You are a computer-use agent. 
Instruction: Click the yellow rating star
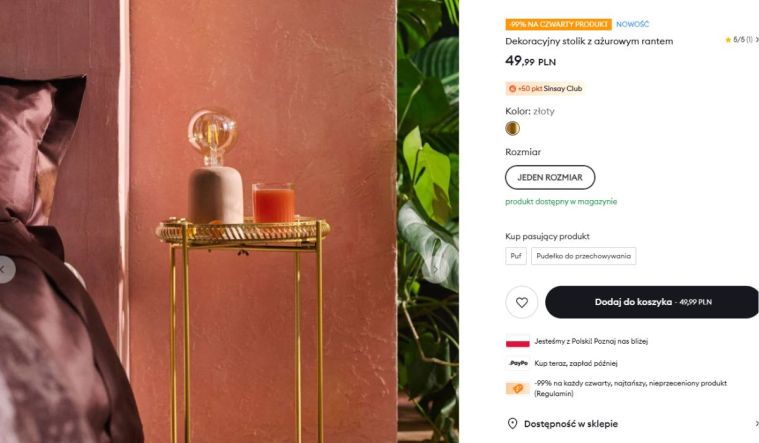coord(728,40)
